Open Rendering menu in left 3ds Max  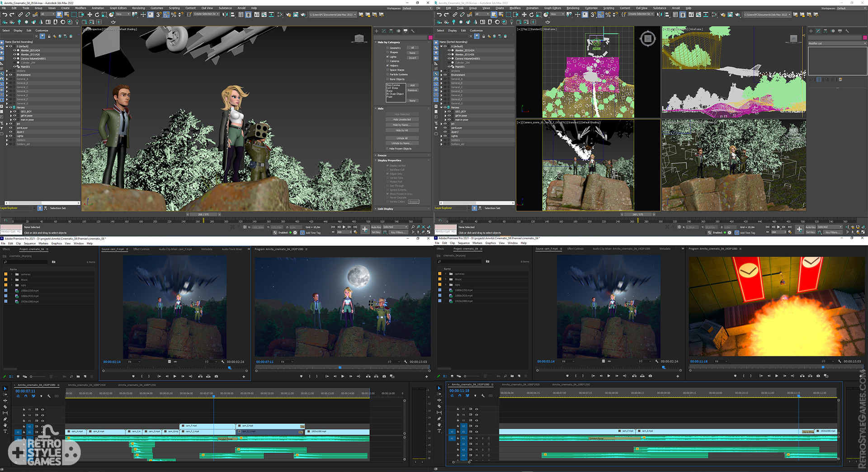[138, 8]
